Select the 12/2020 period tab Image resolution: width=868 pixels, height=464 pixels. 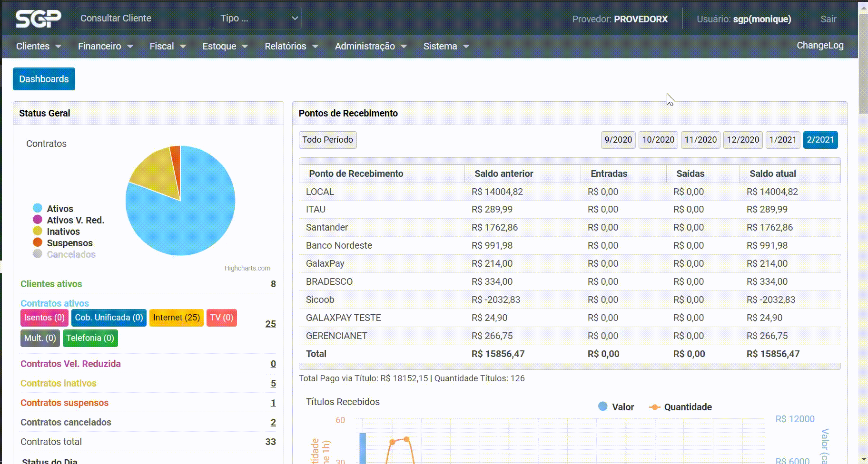point(743,140)
